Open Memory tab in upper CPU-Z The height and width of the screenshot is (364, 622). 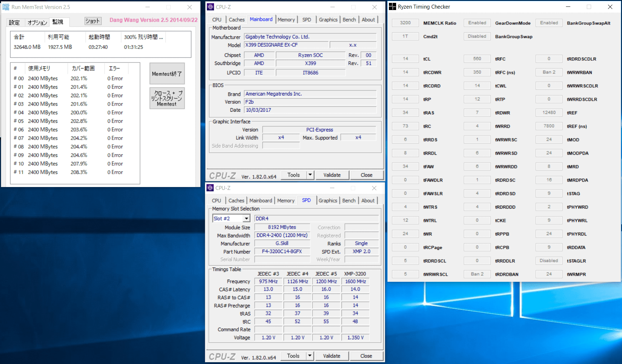[x=286, y=20]
